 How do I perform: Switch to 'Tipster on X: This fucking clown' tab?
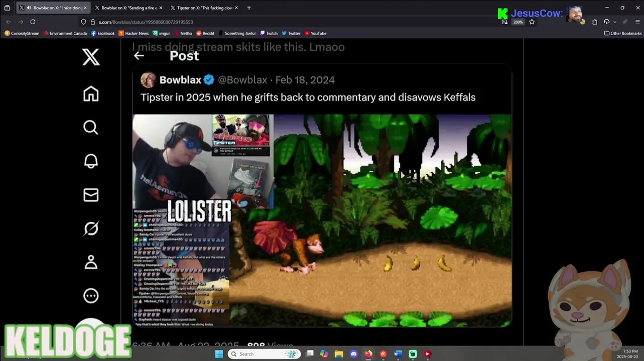pyautogui.click(x=204, y=8)
